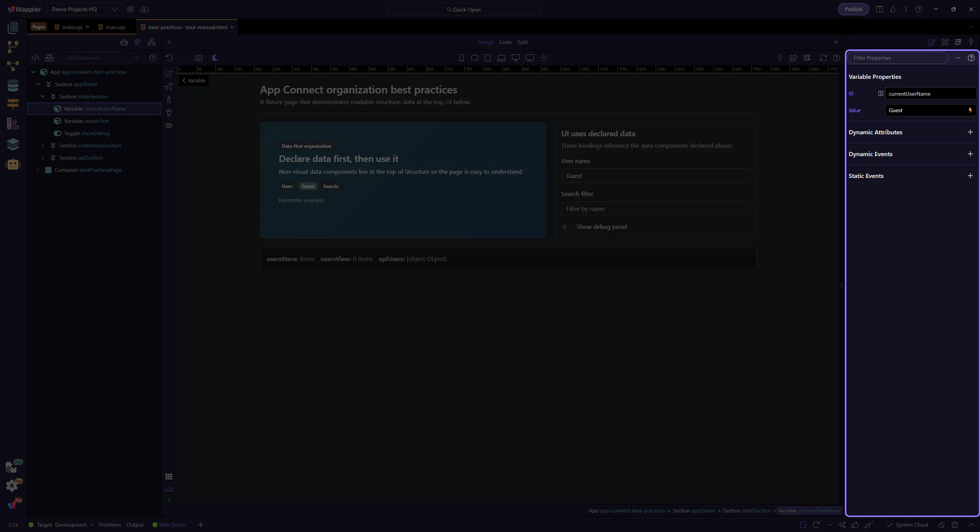Click the undo arrow icon
980x532 pixels.
click(x=169, y=58)
